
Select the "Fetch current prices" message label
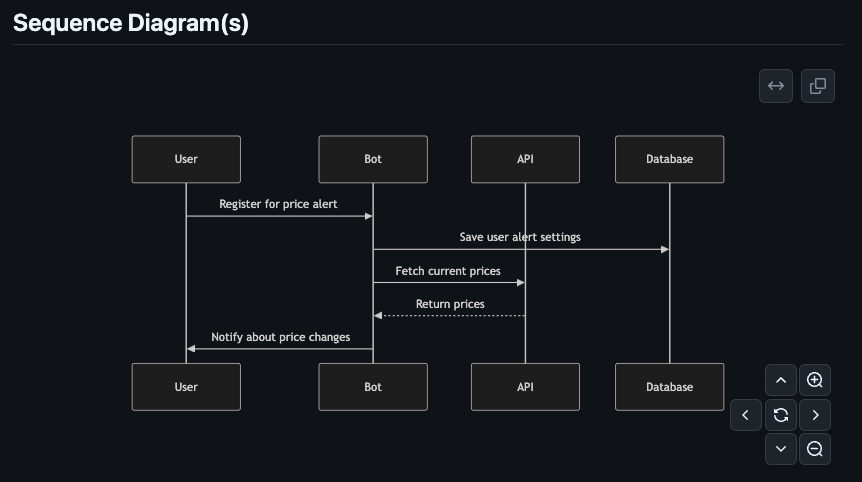pyautogui.click(x=448, y=271)
